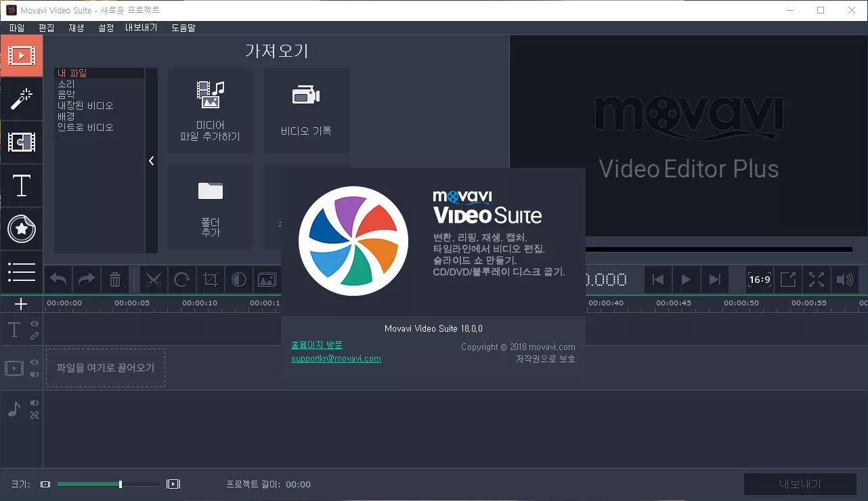Open the Titles tab with T icon
The width and height of the screenshot is (868, 501).
pos(22,186)
